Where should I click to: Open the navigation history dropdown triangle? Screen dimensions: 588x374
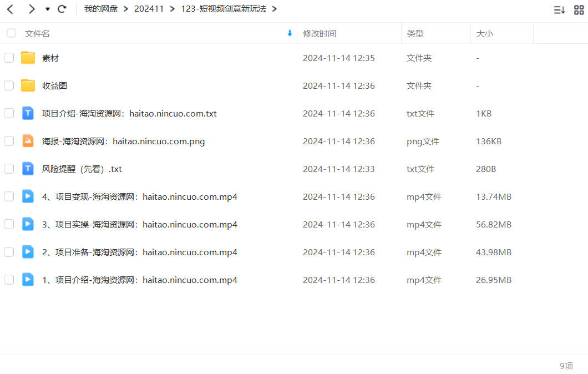tap(48, 9)
